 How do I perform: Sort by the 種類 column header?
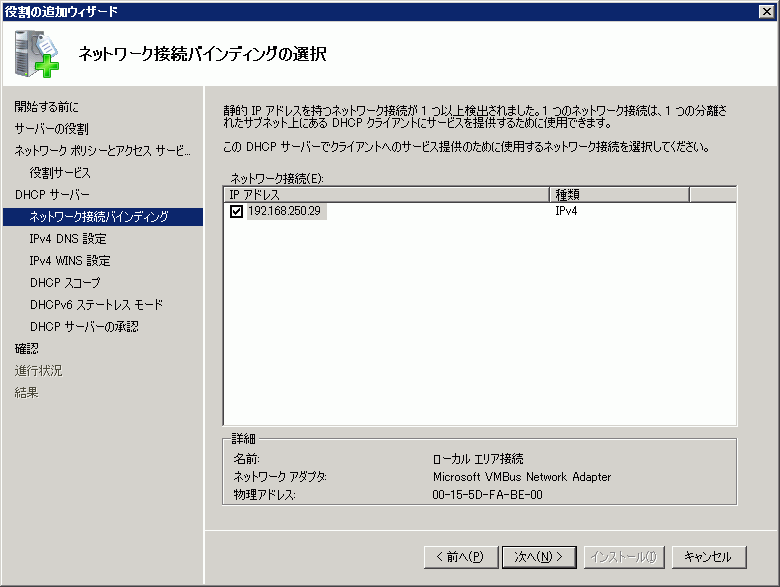pyautogui.click(x=619, y=195)
